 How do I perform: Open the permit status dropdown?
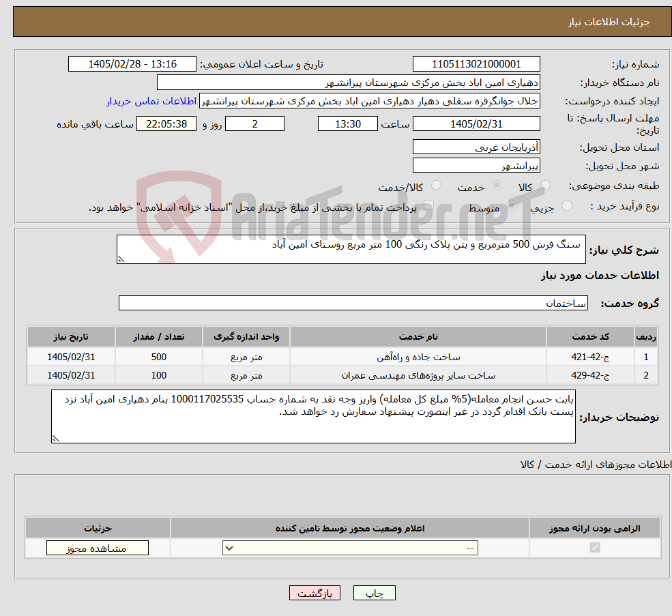point(350,548)
